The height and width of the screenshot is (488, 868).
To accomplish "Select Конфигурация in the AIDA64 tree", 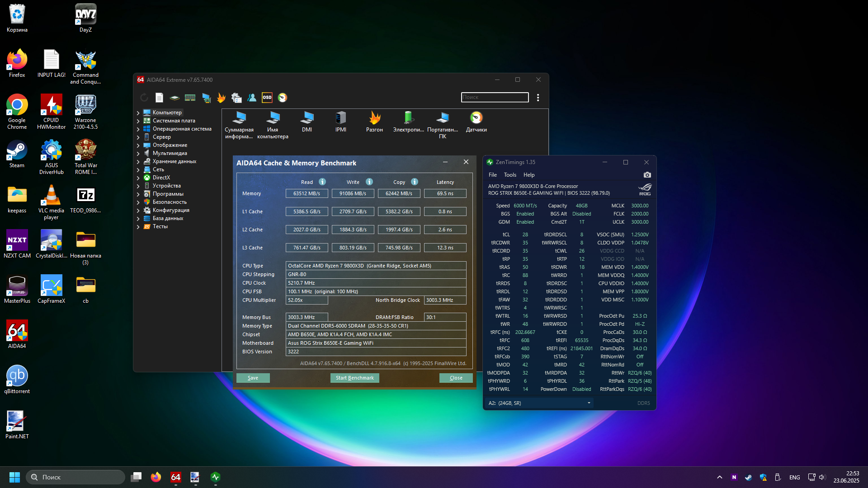I will pos(171,210).
